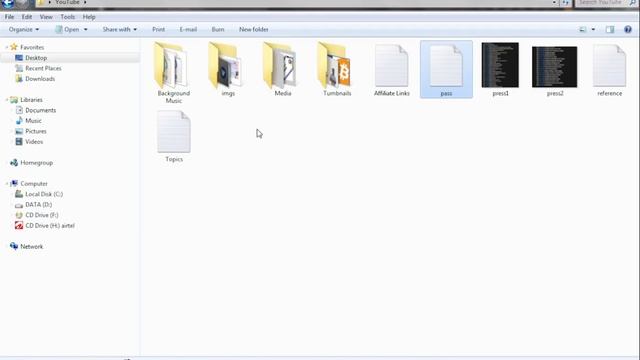Open Music library
The width and height of the screenshot is (640, 360).
pos(33,121)
